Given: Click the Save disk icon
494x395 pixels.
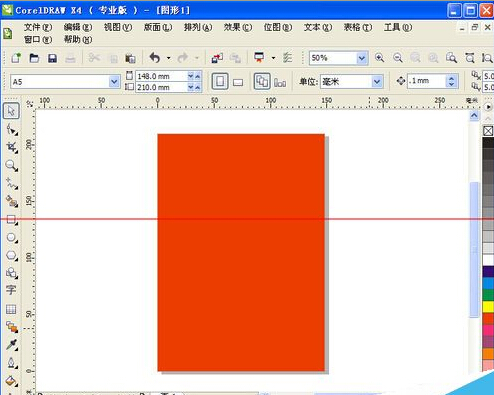Looking at the screenshot, I should tap(52, 58).
